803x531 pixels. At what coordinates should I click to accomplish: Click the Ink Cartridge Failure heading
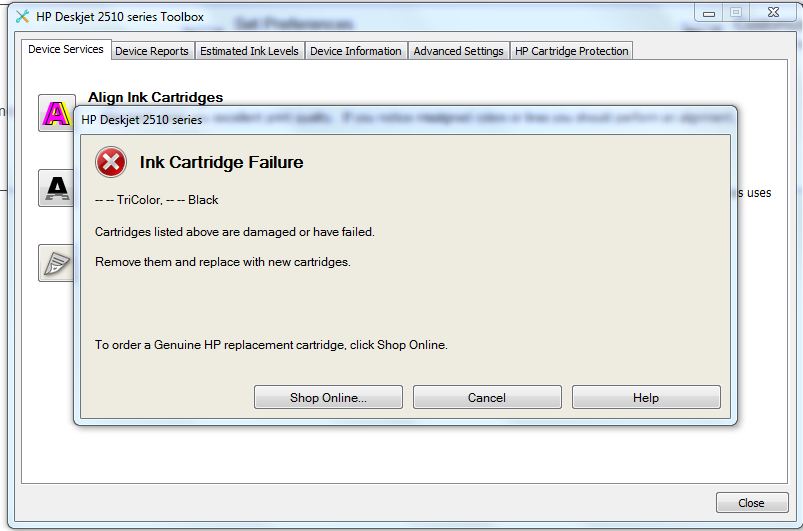click(221, 162)
